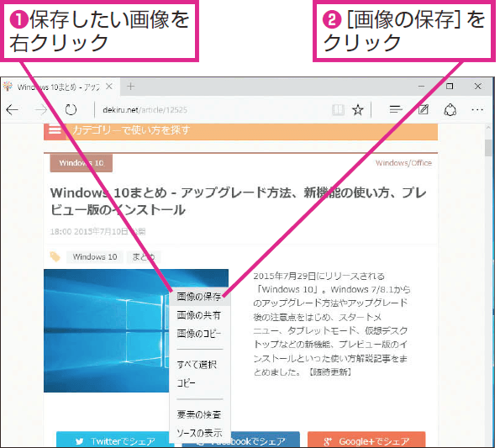Select 画像の共有 in context menu
500x448 pixels.
click(200, 315)
